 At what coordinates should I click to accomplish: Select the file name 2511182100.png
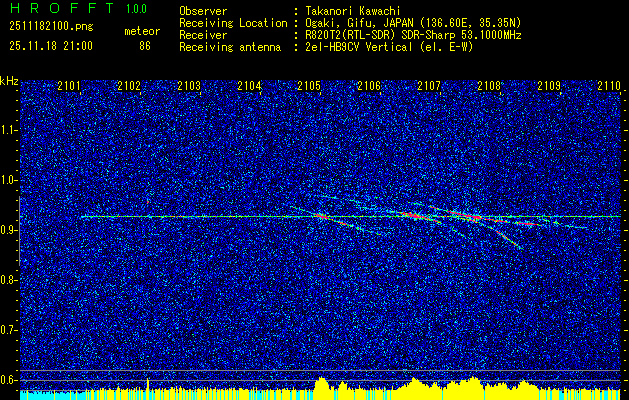pos(51,26)
